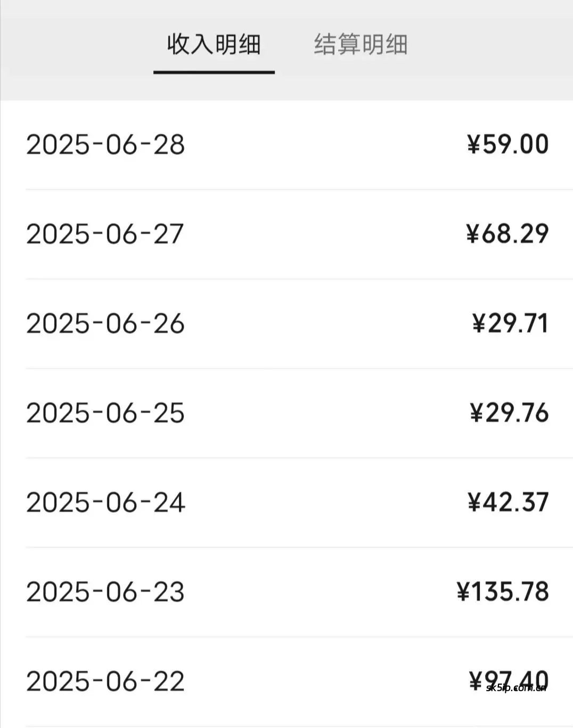This screenshot has width=573, height=728.
Task: Click the sk5ip.com.cn watermark link
Action: coord(517,688)
